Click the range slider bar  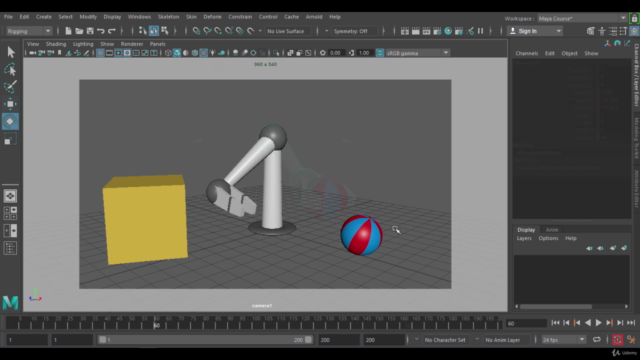click(205, 340)
